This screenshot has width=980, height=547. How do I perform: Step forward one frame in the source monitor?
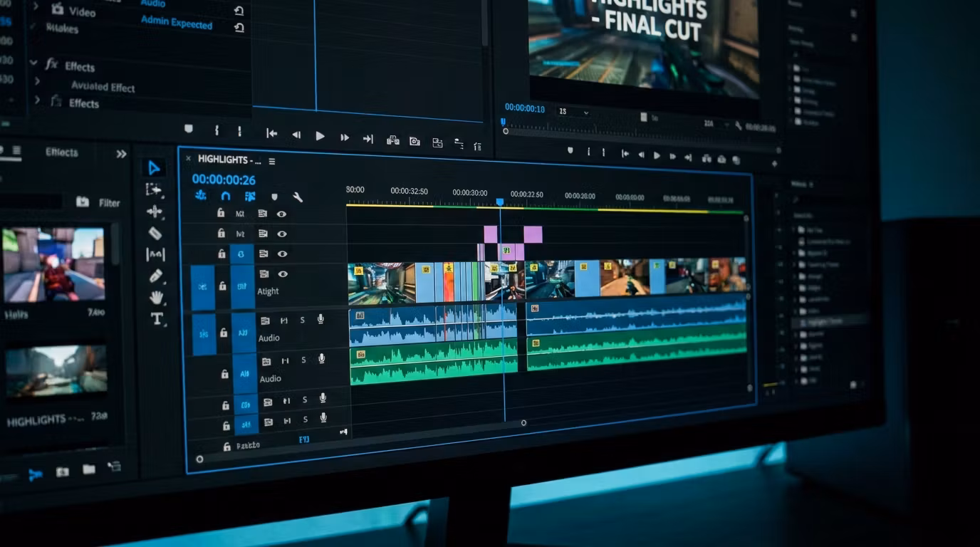tap(344, 137)
